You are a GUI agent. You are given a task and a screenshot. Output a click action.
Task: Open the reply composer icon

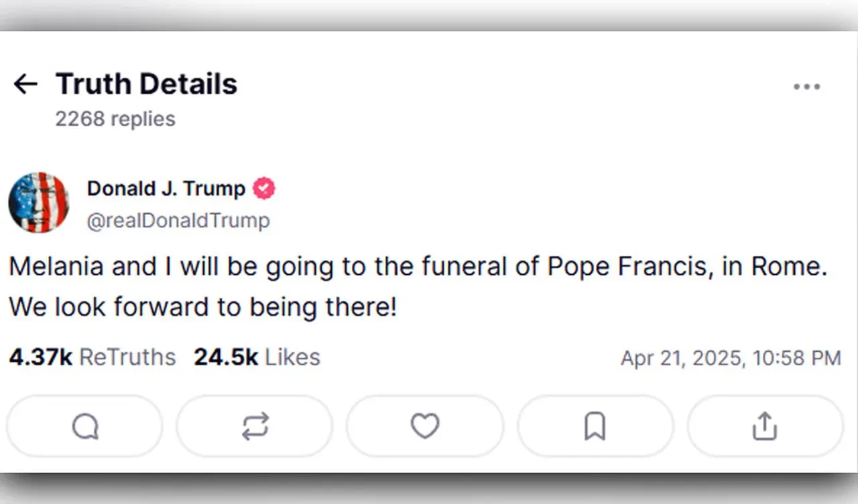(84, 426)
